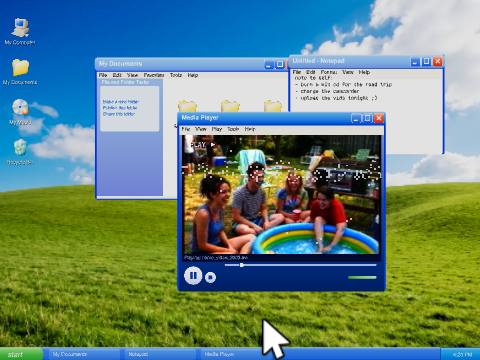
Task: Click the video frame in Media Player
Action: click(x=281, y=194)
